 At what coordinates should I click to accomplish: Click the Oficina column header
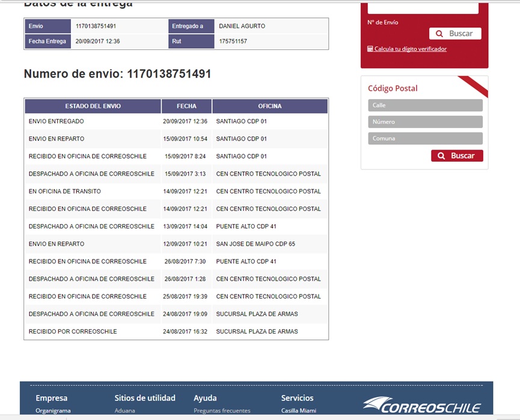(x=270, y=106)
